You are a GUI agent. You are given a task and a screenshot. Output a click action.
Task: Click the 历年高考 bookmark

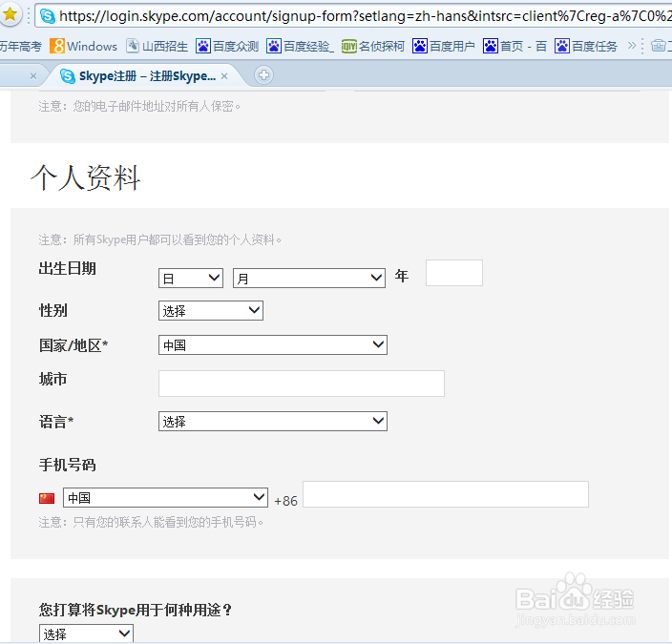(x=21, y=46)
